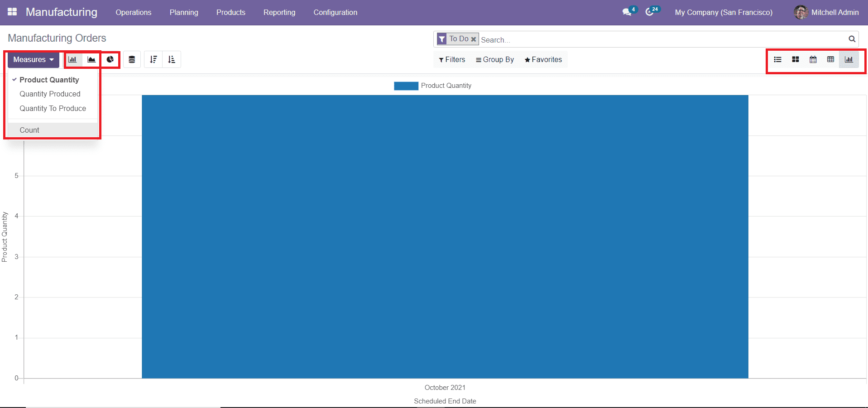Check the Quantity To Produce measure
This screenshot has width=868, height=408.
tap(53, 108)
